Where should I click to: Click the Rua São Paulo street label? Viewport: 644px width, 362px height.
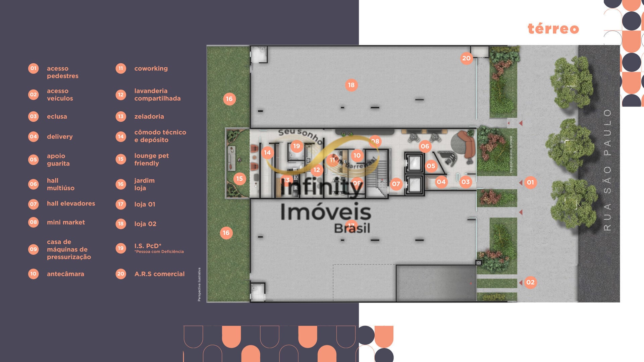click(607, 170)
